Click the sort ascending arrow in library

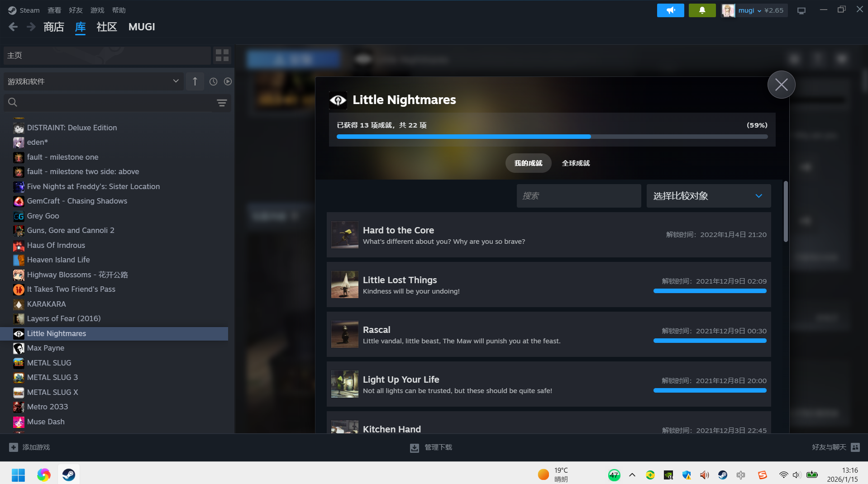click(x=195, y=81)
